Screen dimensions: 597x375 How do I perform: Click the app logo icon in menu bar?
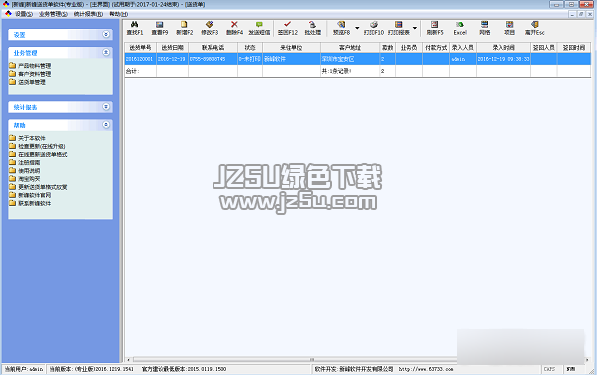coord(8,14)
